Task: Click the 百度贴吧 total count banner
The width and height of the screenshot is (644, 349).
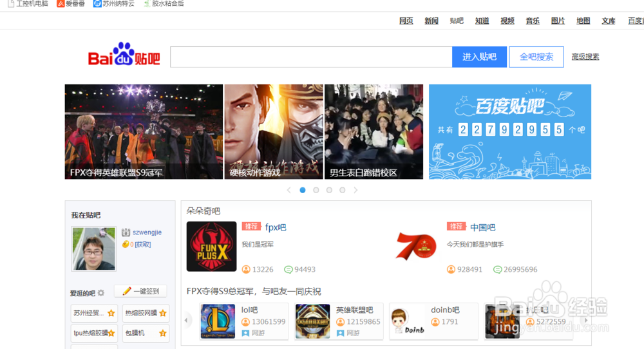Action: [510, 132]
